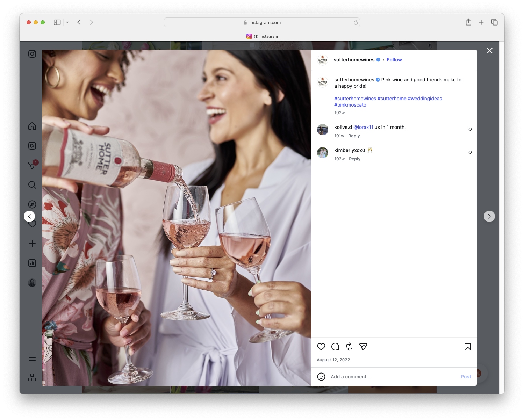Open the post options menu
The height and width of the screenshot is (420, 524).
tap(467, 60)
